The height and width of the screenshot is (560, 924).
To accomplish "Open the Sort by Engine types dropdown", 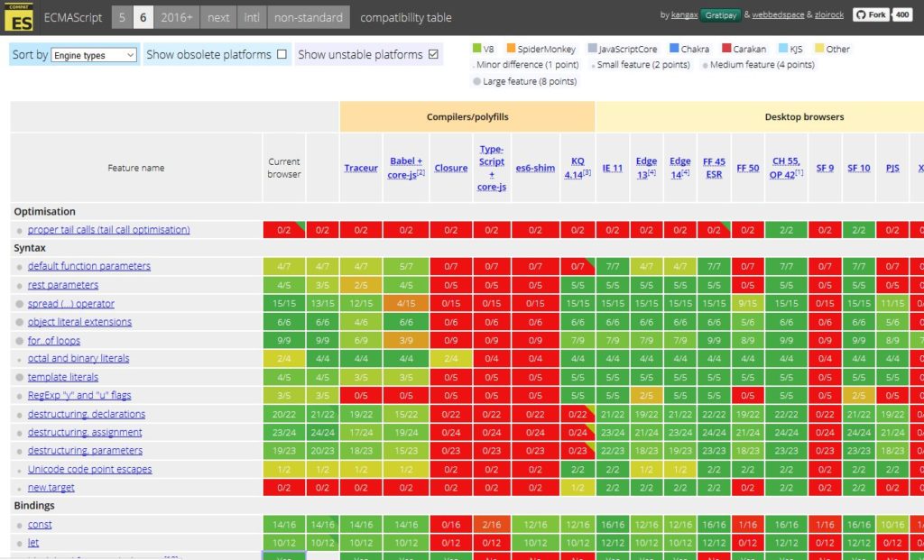I will coord(94,55).
